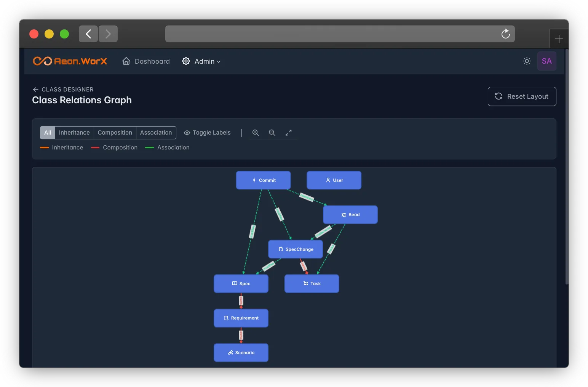This screenshot has height=387, width=588.
Task: Select the Bead class node label
Action: (354, 215)
